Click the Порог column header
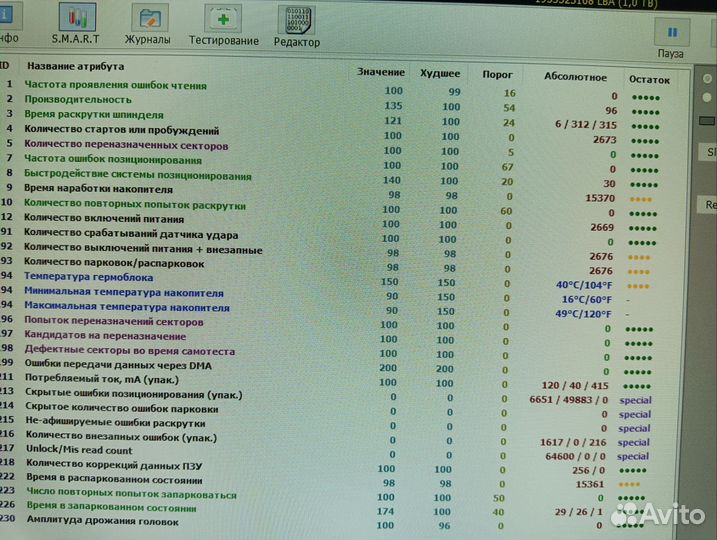 coord(498,74)
